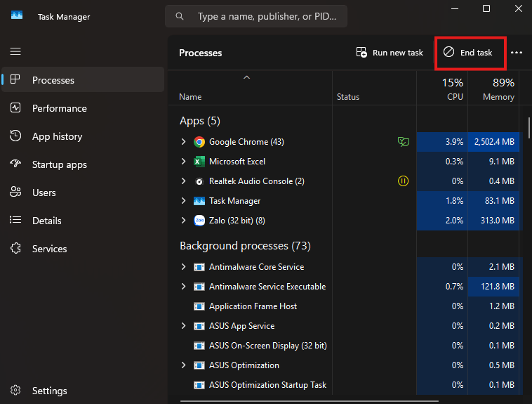Click the yellow suspended status icon

coord(403,181)
